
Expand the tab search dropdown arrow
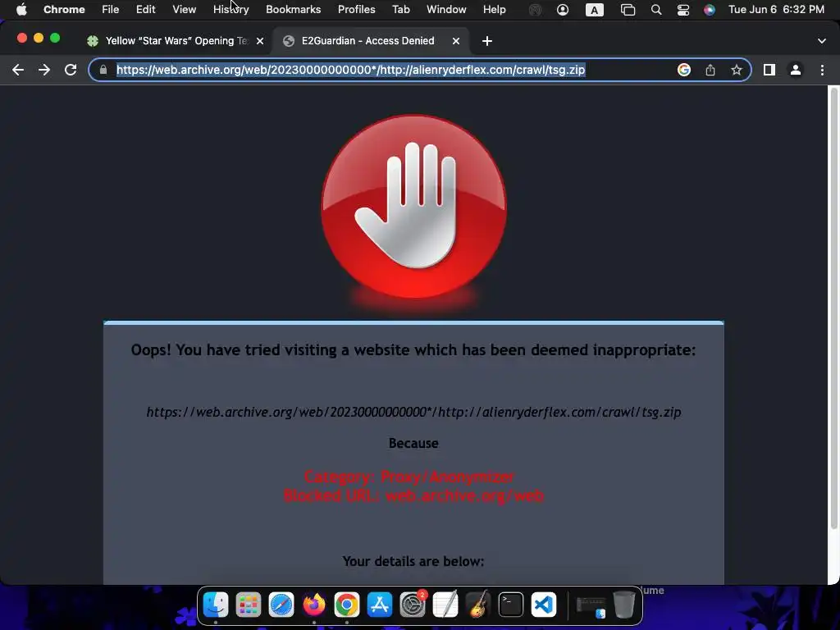point(822,41)
